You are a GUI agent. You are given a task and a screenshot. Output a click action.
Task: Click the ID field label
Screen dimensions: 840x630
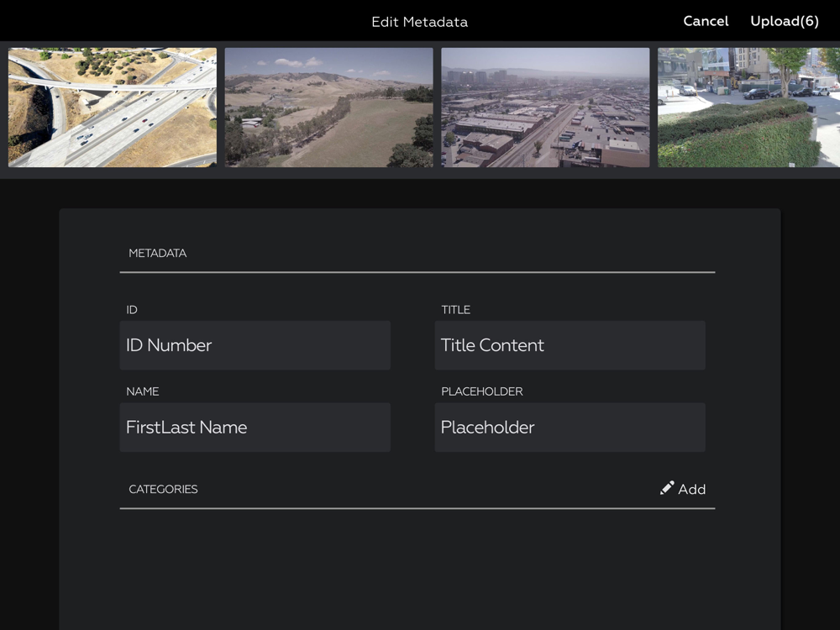pyautogui.click(x=132, y=310)
